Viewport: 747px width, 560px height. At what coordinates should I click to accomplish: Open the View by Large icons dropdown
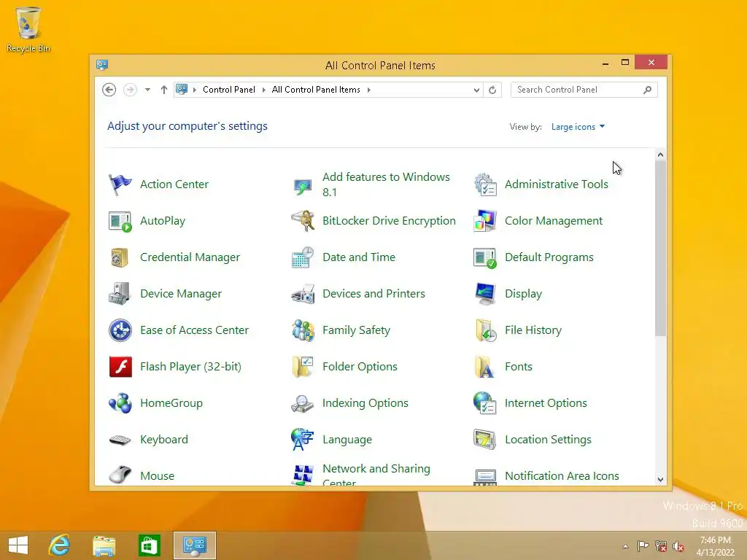(x=578, y=127)
